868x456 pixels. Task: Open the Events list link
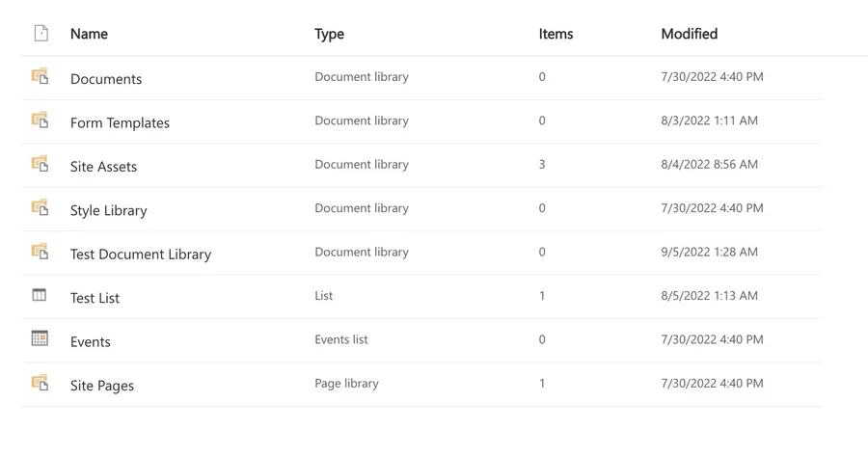pyautogui.click(x=91, y=341)
